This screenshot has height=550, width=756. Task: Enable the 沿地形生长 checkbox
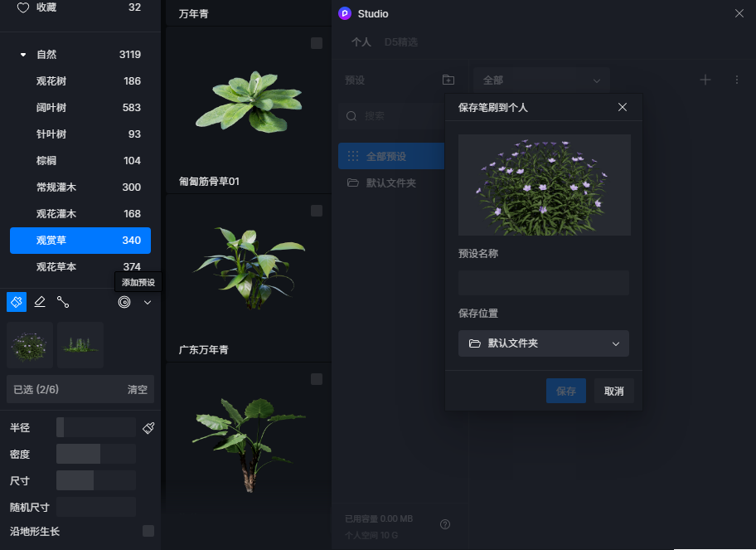pos(148,531)
